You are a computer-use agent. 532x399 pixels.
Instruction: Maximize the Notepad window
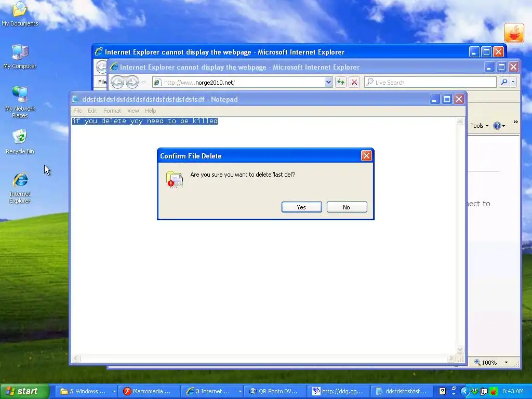447,99
